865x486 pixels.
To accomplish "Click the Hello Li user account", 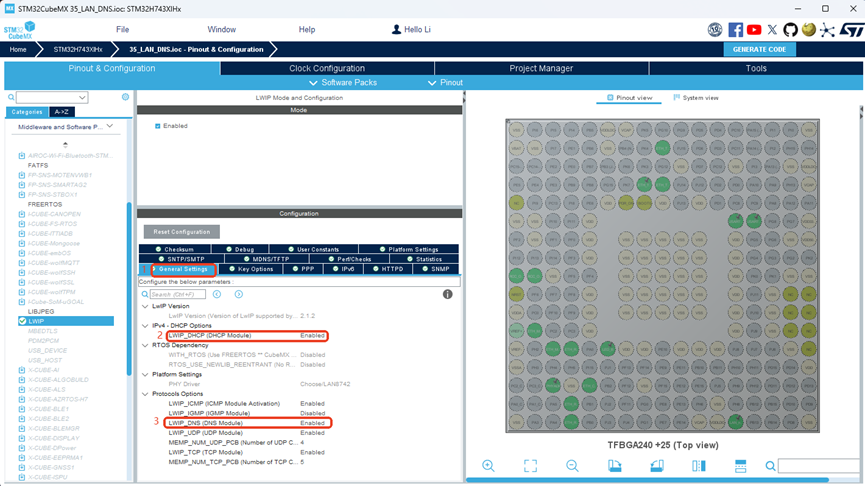I will 411,30.
